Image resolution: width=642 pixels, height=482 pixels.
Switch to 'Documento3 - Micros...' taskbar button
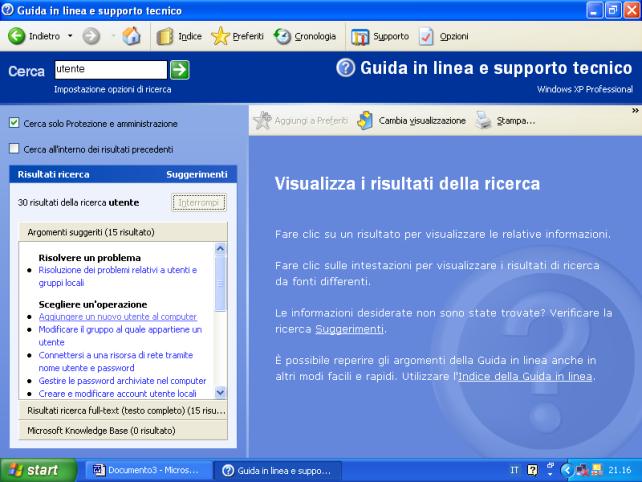click(x=148, y=470)
